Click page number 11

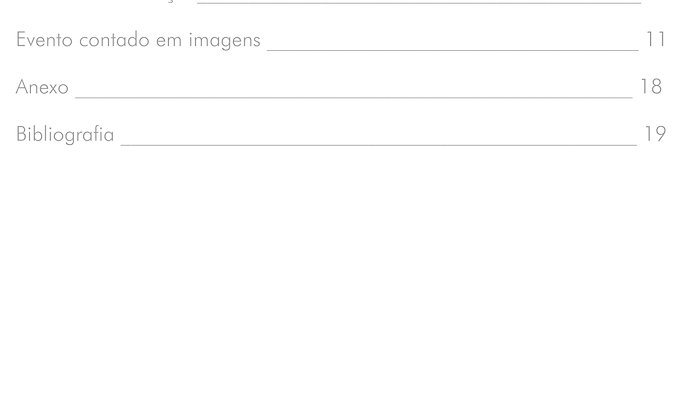(x=656, y=40)
